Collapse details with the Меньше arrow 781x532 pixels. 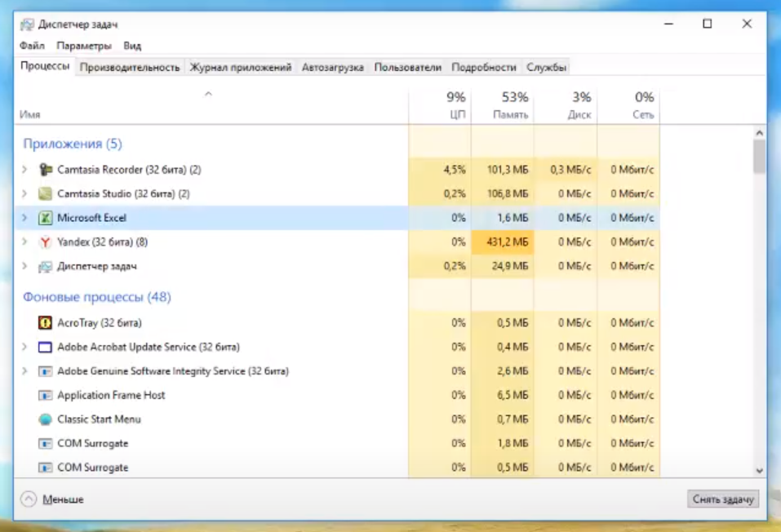coord(29,499)
